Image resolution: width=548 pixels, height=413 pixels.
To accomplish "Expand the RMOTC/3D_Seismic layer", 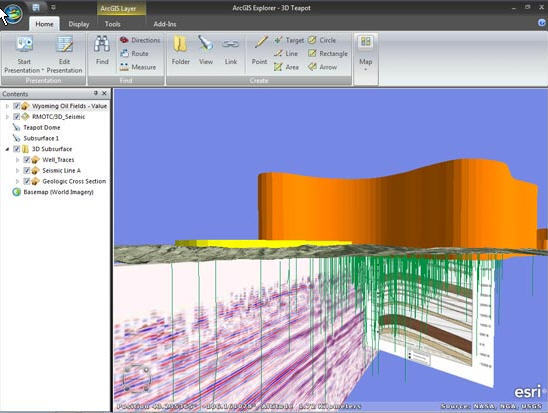I will (7, 117).
